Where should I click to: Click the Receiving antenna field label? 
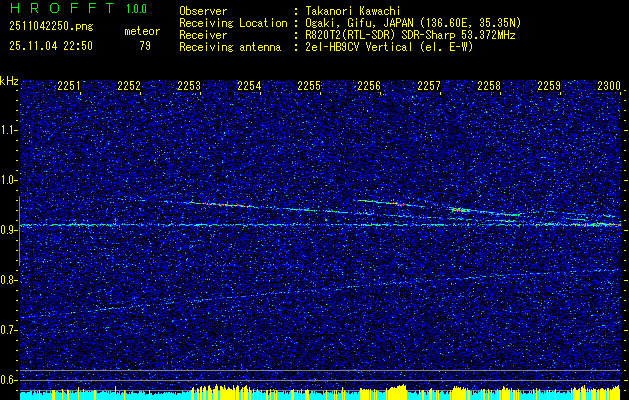coord(230,47)
